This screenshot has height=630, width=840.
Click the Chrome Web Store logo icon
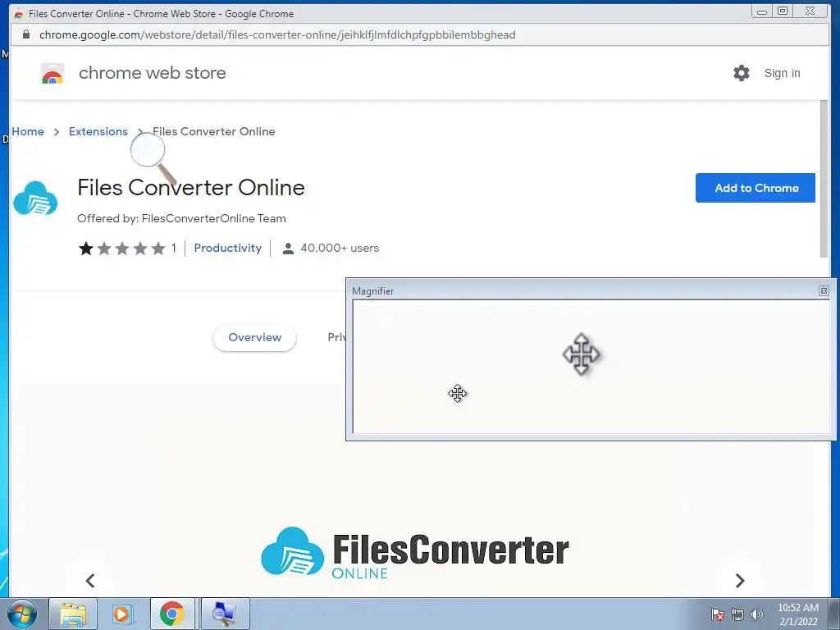coord(52,74)
